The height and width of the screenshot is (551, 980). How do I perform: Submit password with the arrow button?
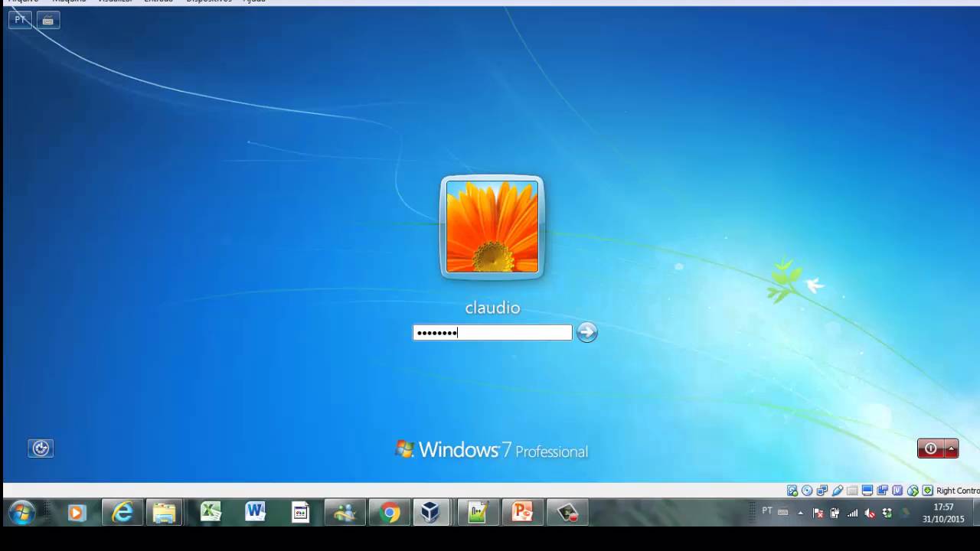click(x=586, y=332)
